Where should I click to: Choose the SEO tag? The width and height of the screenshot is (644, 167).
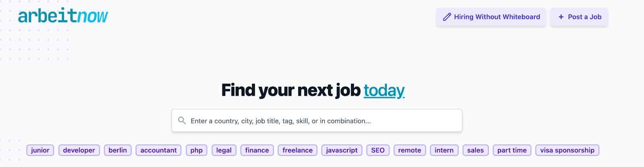pos(378,150)
